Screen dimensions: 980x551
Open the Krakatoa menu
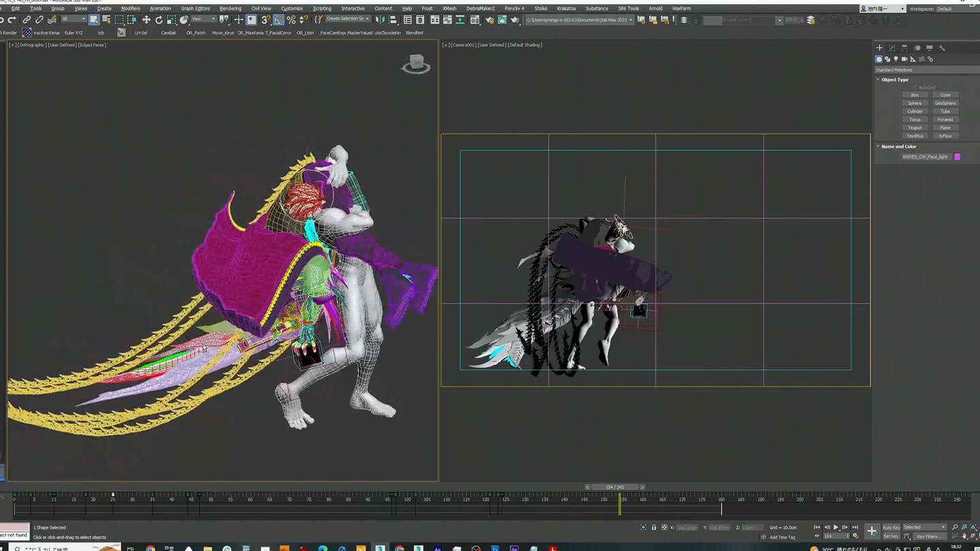point(566,9)
